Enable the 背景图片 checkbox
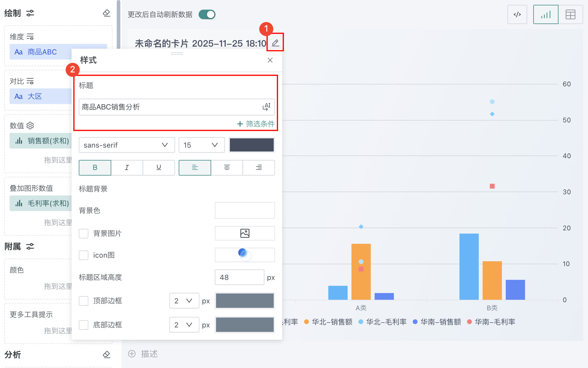Screen dimensions: 588x368 pos(84,233)
